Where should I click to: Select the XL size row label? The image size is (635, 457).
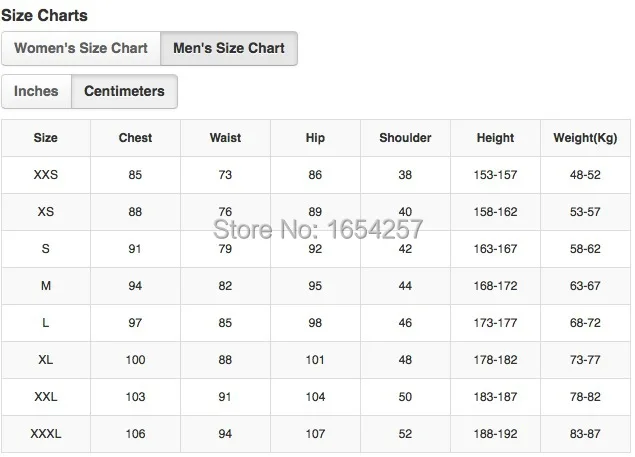46,359
